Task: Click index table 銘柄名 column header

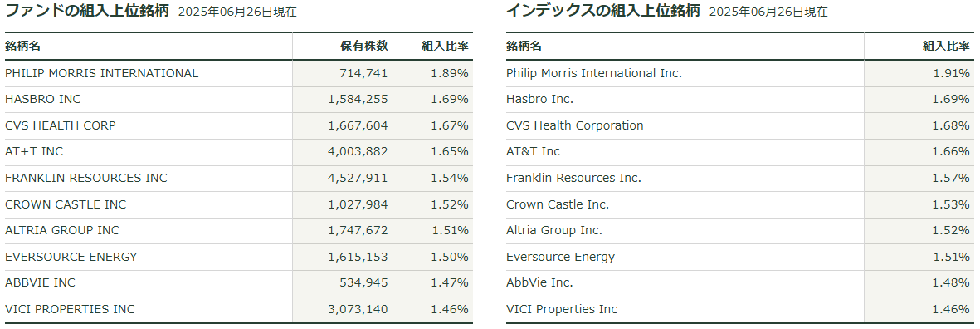Action: point(524,47)
